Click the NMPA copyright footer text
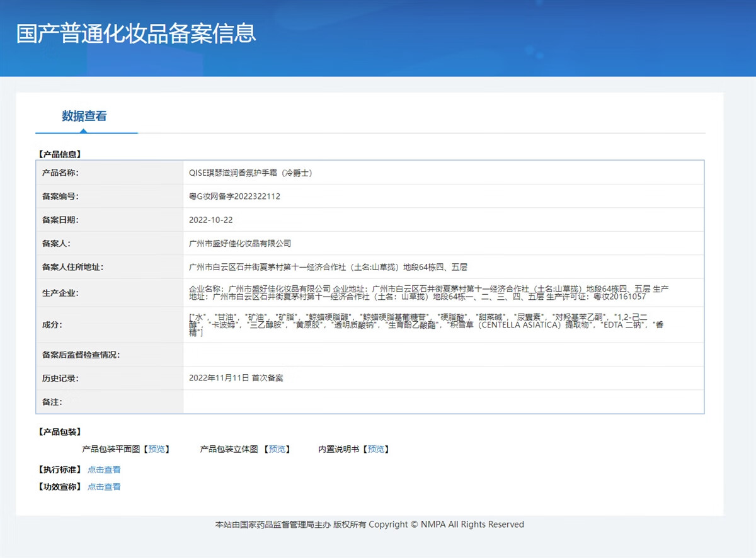 369,524
